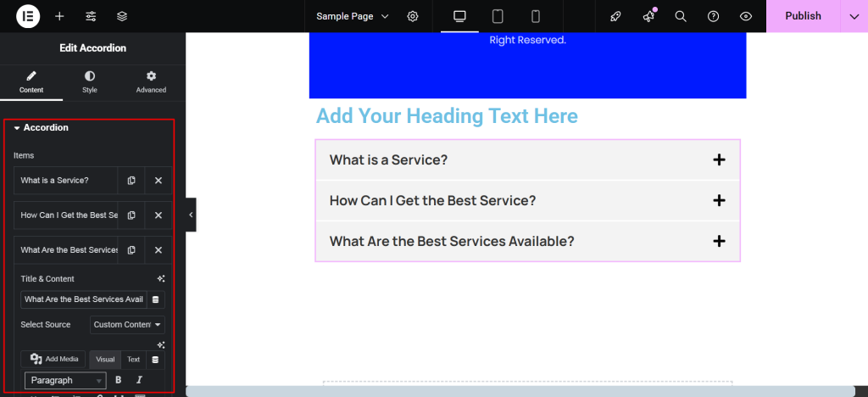Open the Select Source dropdown
This screenshot has height=397, width=868.
click(x=127, y=325)
